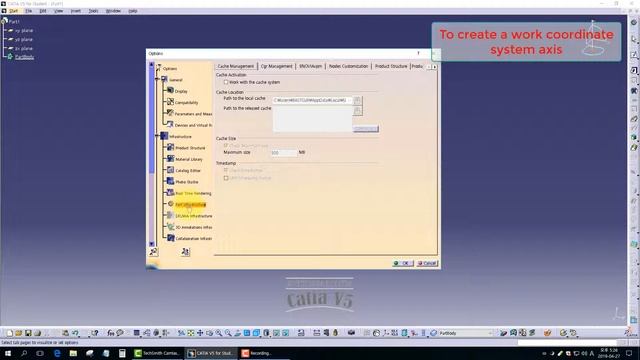The width and height of the screenshot is (640, 360).
Task: Open Windows Start menu
Action: pyautogui.click(x=8, y=353)
